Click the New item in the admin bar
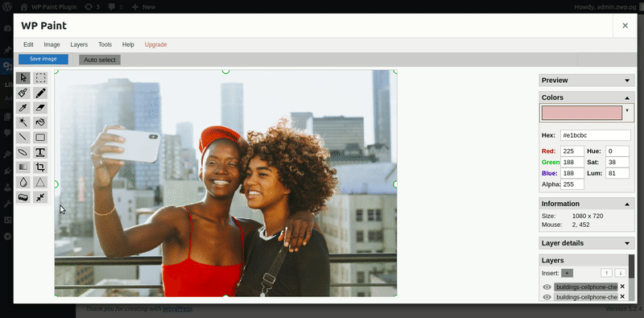The width and height of the screenshot is (644, 318). pyautogui.click(x=144, y=6)
